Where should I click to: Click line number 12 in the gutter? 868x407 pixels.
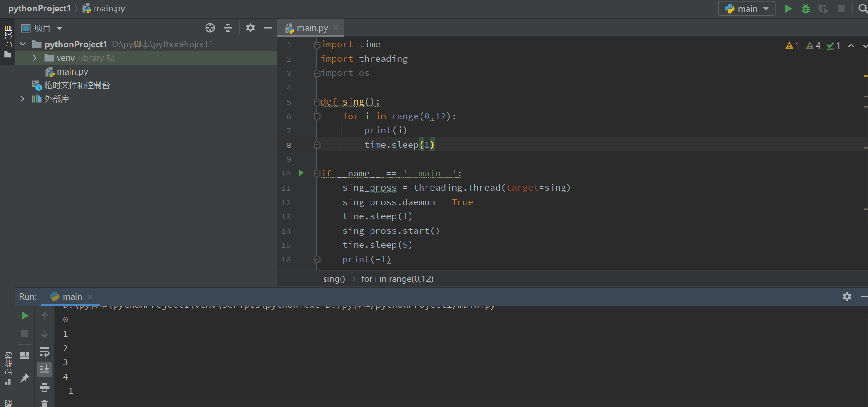coord(286,202)
